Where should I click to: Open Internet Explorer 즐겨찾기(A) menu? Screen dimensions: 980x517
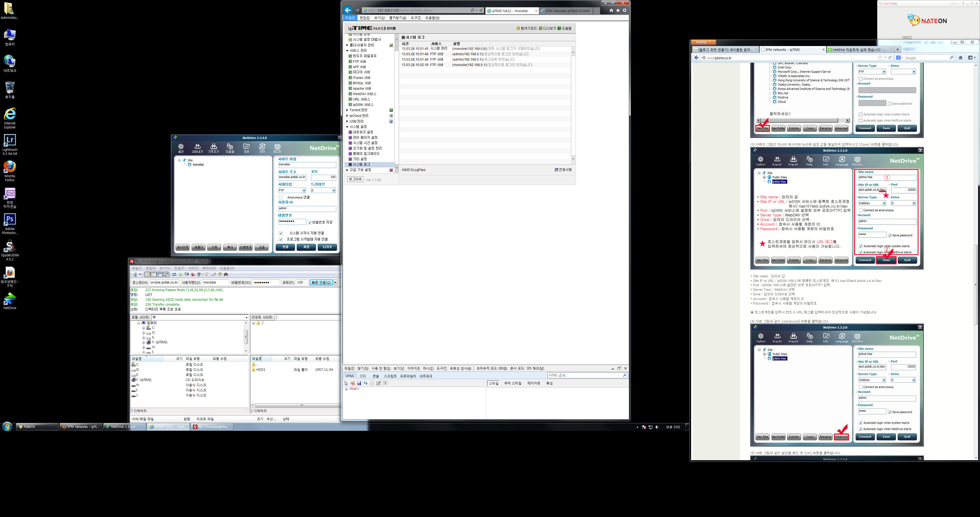[x=398, y=18]
